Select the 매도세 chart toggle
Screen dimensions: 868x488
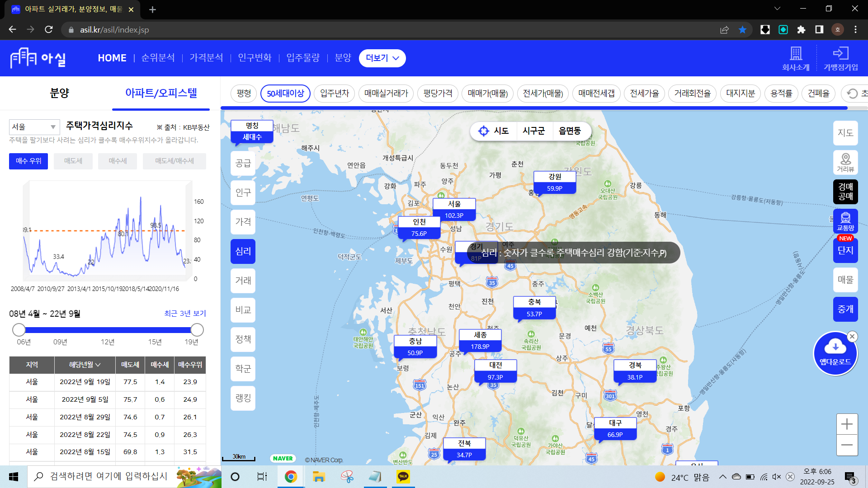[73, 161]
